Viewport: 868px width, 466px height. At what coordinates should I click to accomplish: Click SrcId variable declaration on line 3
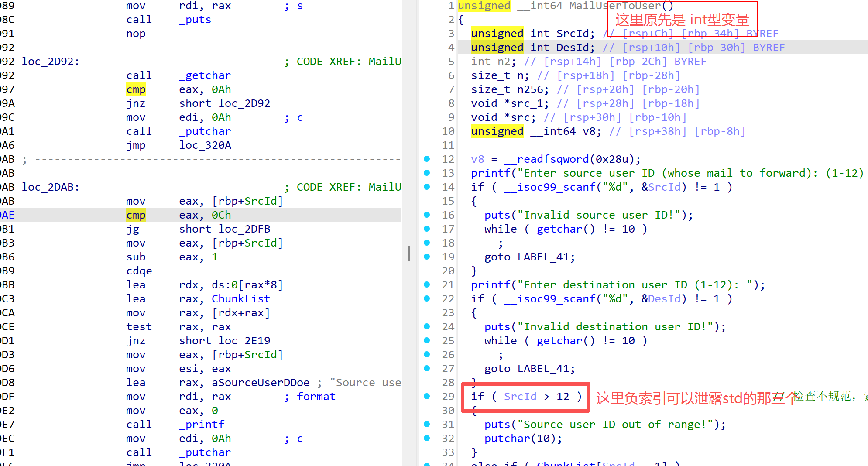point(575,34)
